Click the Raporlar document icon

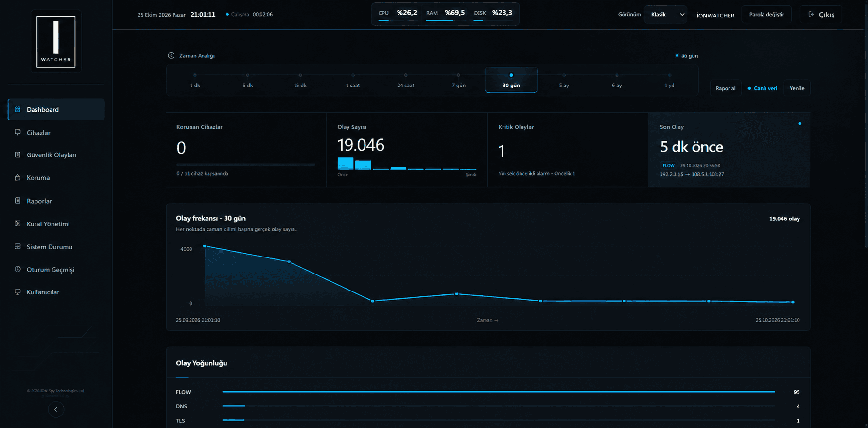point(17,201)
